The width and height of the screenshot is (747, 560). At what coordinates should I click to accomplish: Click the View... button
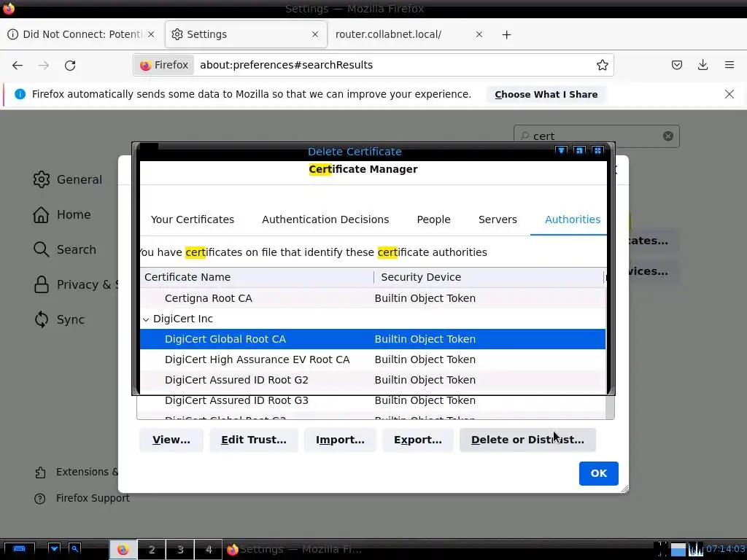pyautogui.click(x=171, y=440)
